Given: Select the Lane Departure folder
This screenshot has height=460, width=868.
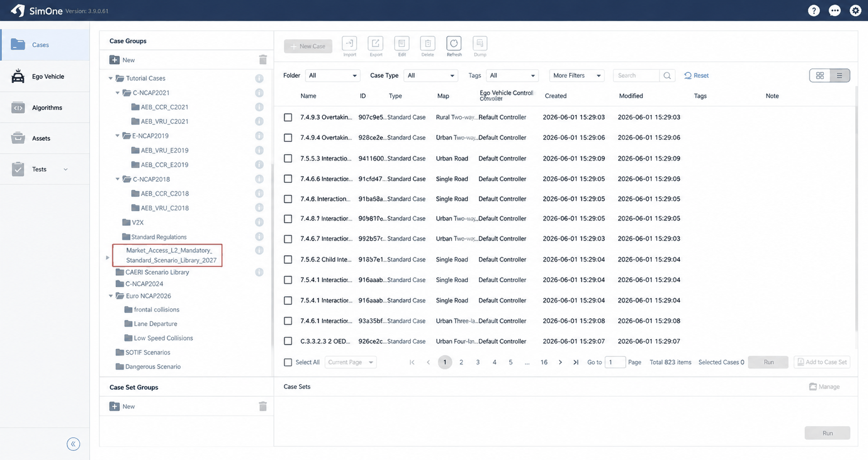Looking at the screenshot, I should tap(151, 324).
